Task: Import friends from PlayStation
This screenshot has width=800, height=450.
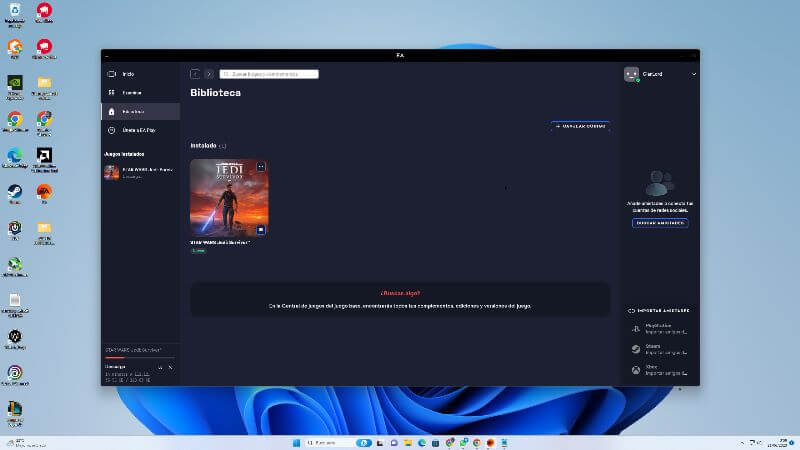Action: point(660,329)
